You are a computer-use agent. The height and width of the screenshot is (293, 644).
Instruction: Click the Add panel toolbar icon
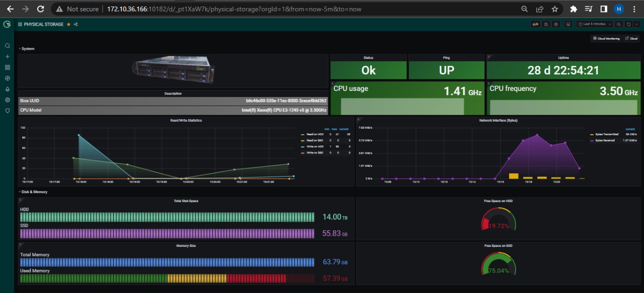point(535,24)
